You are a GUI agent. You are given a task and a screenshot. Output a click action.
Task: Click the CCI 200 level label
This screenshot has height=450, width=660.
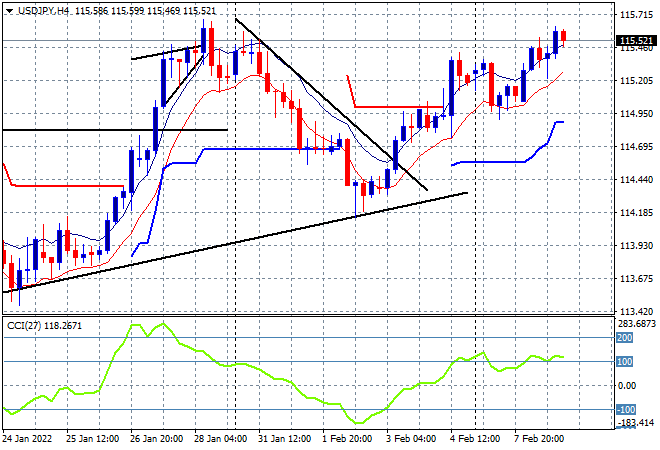coord(625,338)
